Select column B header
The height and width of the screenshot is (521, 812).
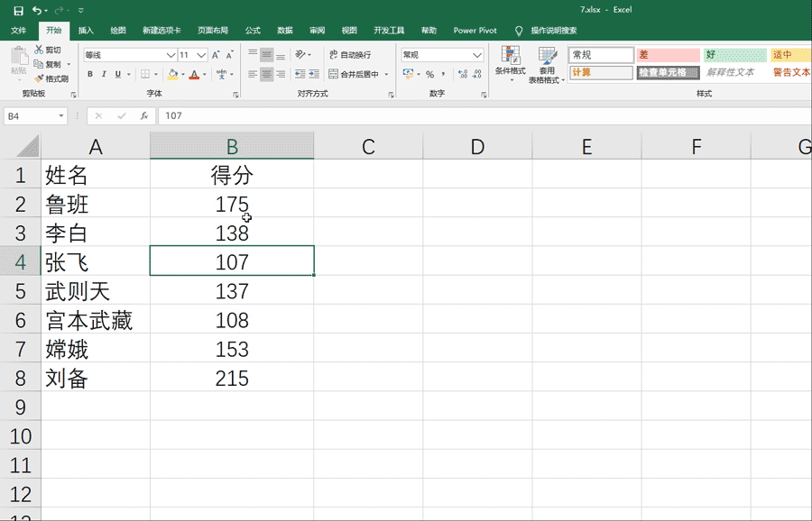click(232, 146)
